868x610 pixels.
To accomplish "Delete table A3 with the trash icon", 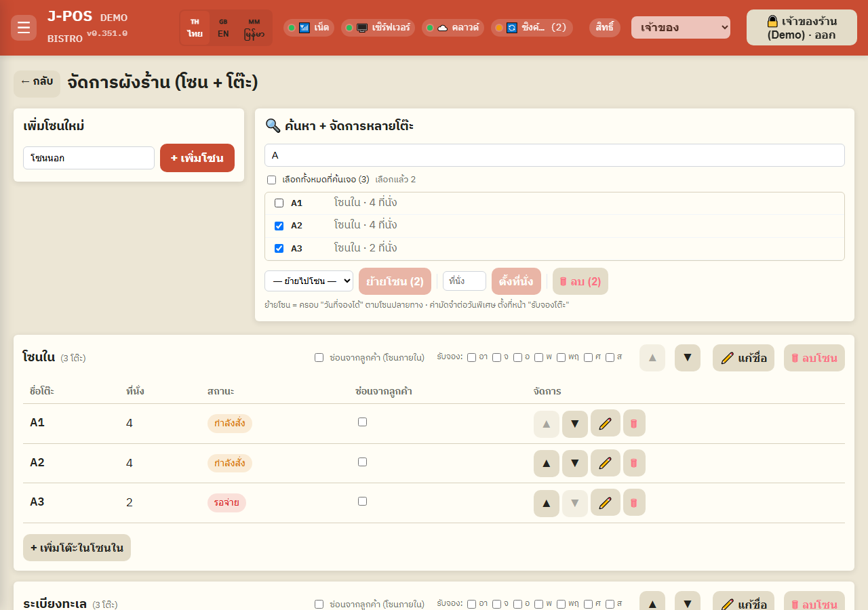I will 634,503.
